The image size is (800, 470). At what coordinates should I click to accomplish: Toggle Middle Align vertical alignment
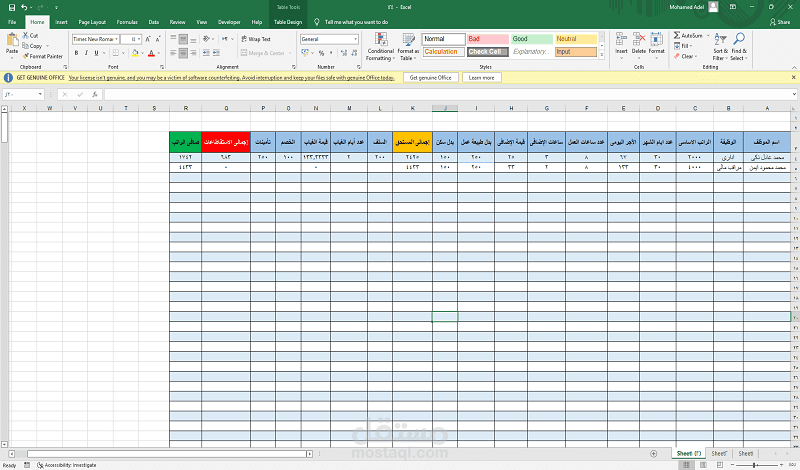[x=183, y=39]
